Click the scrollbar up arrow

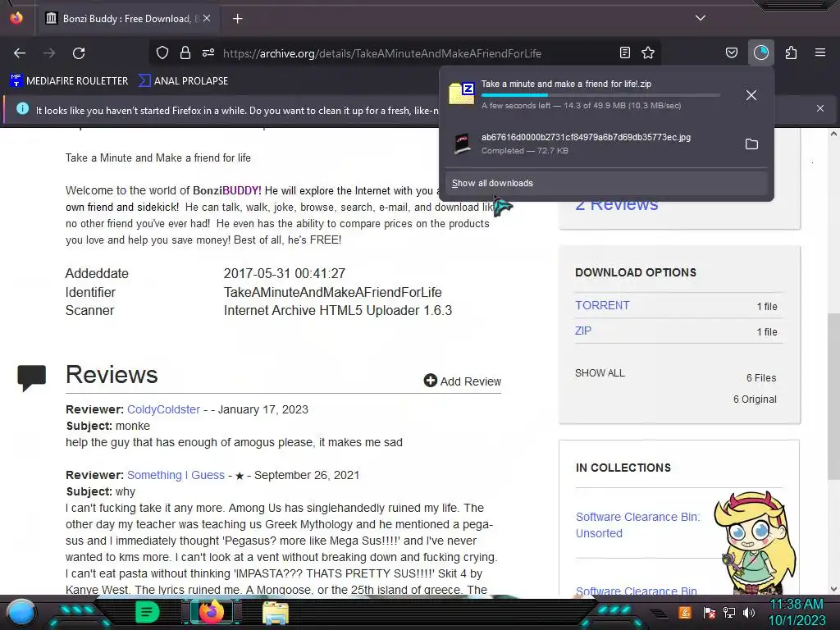click(x=833, y=134)
